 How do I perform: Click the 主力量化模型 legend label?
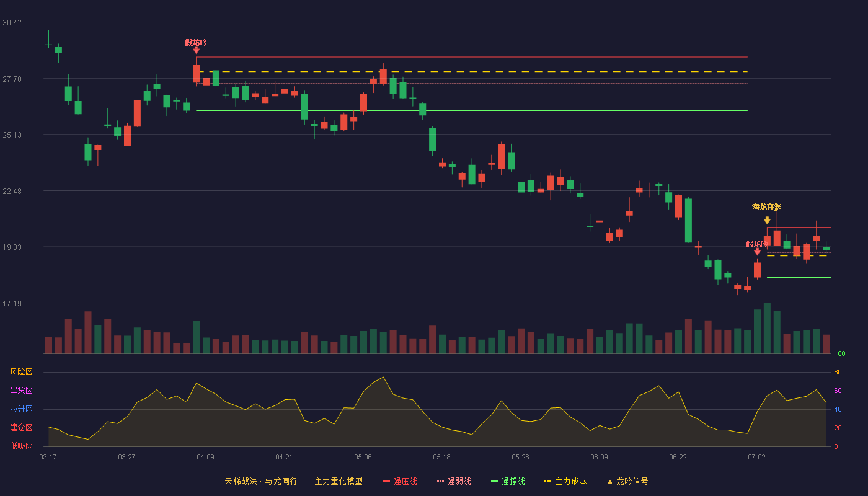[339, 481]
